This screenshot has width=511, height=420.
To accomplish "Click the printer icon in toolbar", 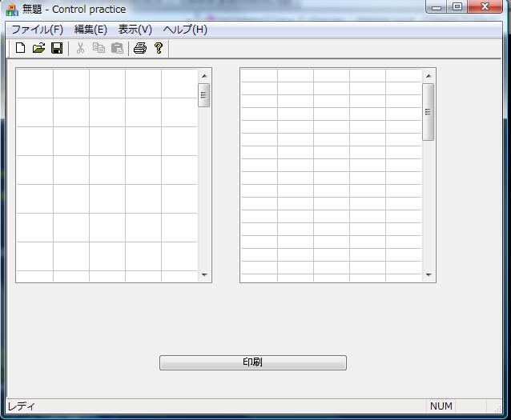I will click(x=140, y=48).
